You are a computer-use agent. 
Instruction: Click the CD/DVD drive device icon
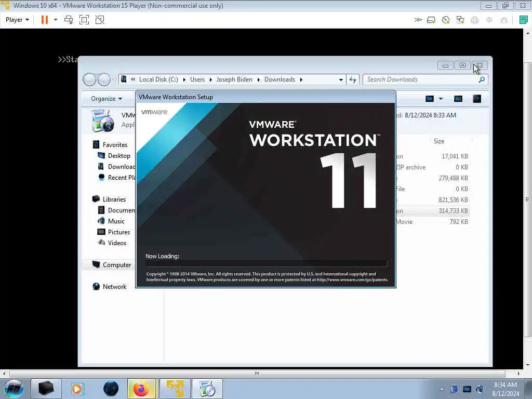coord(446,20)
